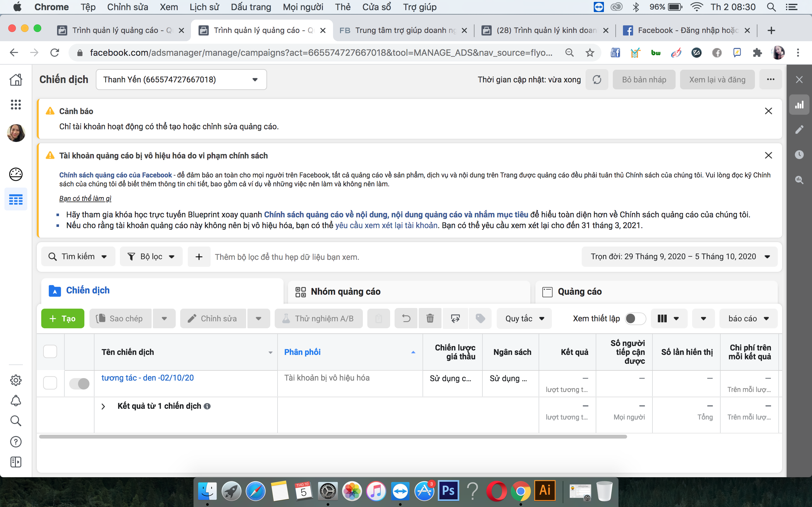The image size is (812, 507).
Task: Select the Edit pencil icon in right sidebar
Action: point(800,129)
